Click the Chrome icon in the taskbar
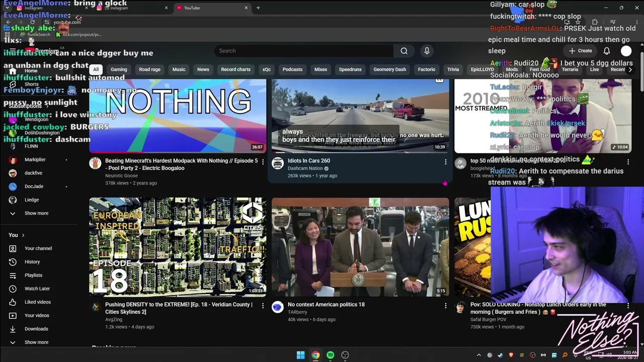This screenshot has height=362, width=644. click(x=315, y=355)
